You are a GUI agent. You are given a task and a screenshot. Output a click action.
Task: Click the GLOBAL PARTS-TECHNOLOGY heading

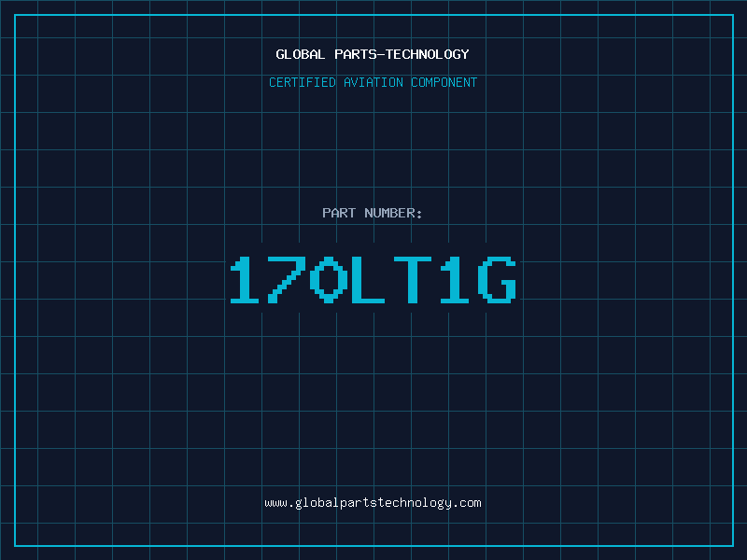click(373, 54)
